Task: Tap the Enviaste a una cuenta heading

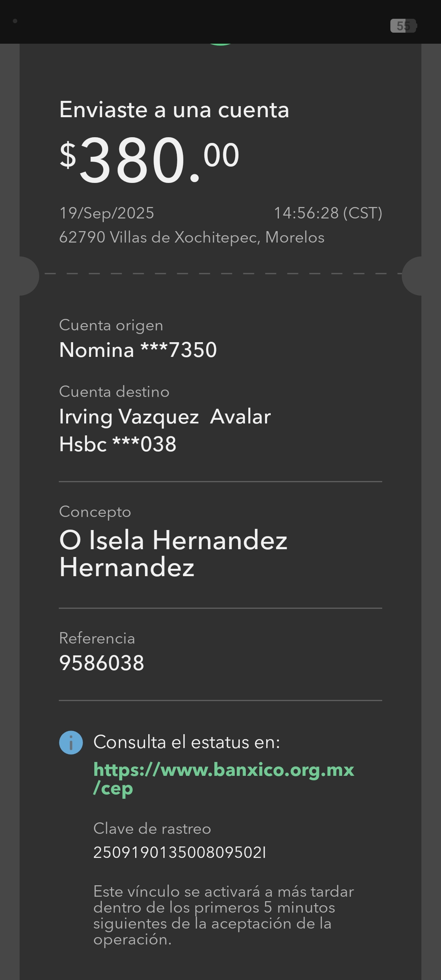Action: tap(174, 109)
